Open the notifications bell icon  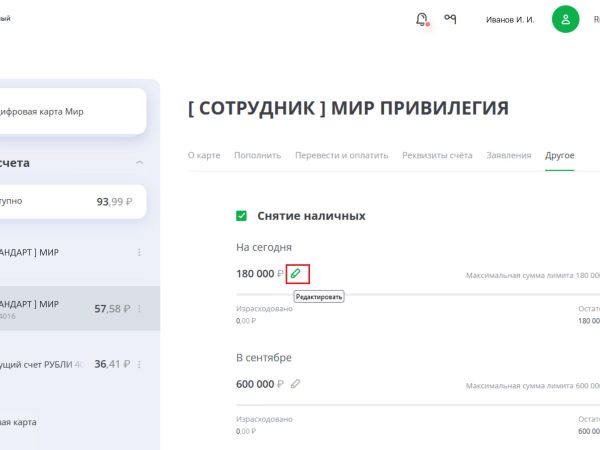tap(422, 19)
